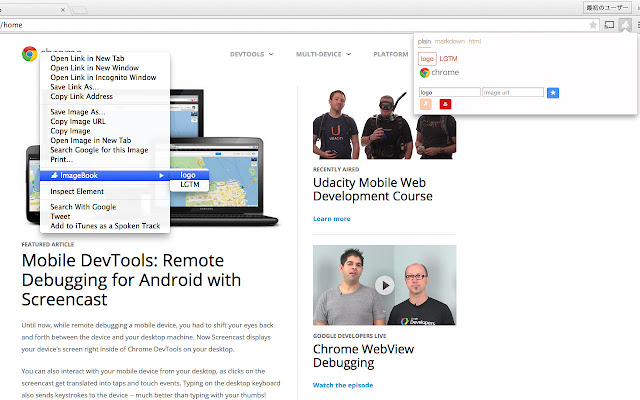Choose Open Link in Incognito Window
This screenshot has width=640, height=400.
pyautogui.click(x=105, y=77)
